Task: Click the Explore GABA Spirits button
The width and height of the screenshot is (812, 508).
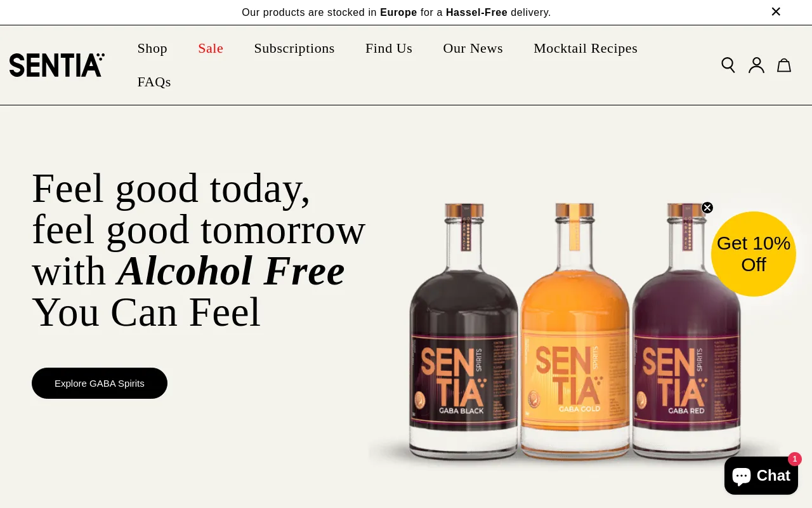Action: click(100, 383)
